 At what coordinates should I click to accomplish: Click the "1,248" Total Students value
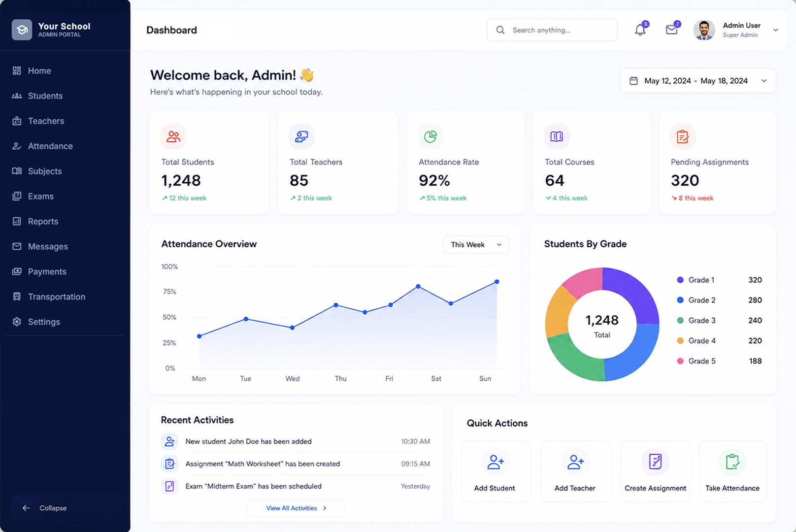coord(181,181)
